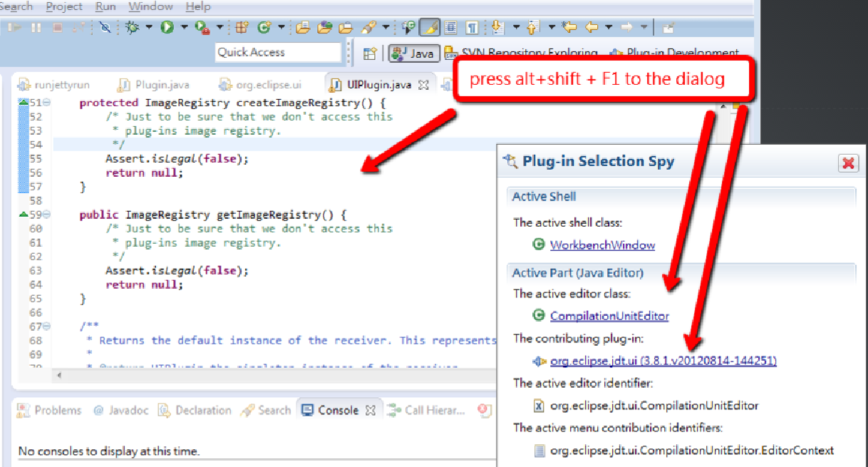
Task: Open the Debug configurations dropdown arrow
Action: click(149, 28)
